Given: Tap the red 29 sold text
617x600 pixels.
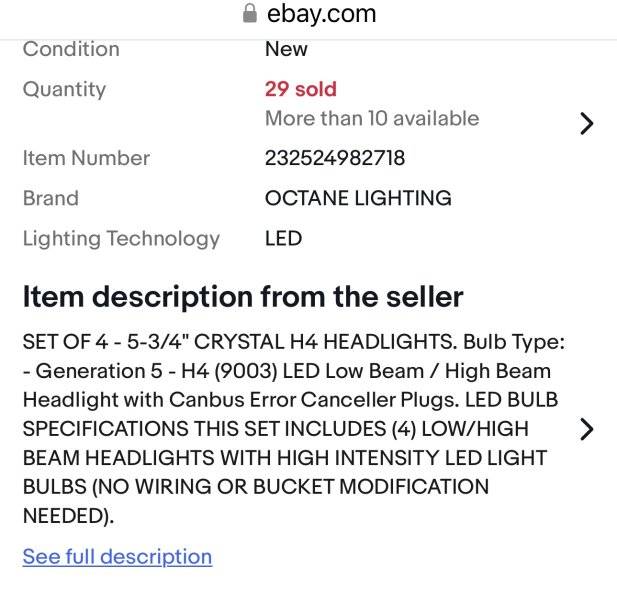Looking at the screenshot, I should tap(301, 89).
